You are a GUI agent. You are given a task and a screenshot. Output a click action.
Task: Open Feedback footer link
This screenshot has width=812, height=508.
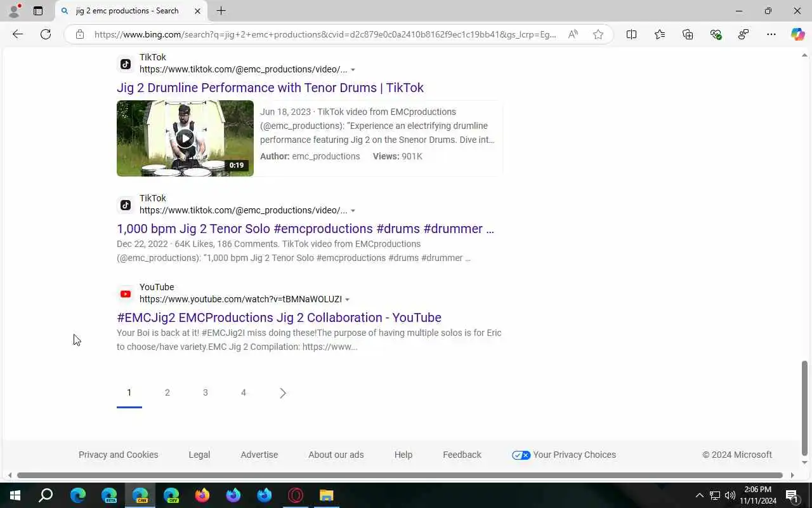(462, 455)
